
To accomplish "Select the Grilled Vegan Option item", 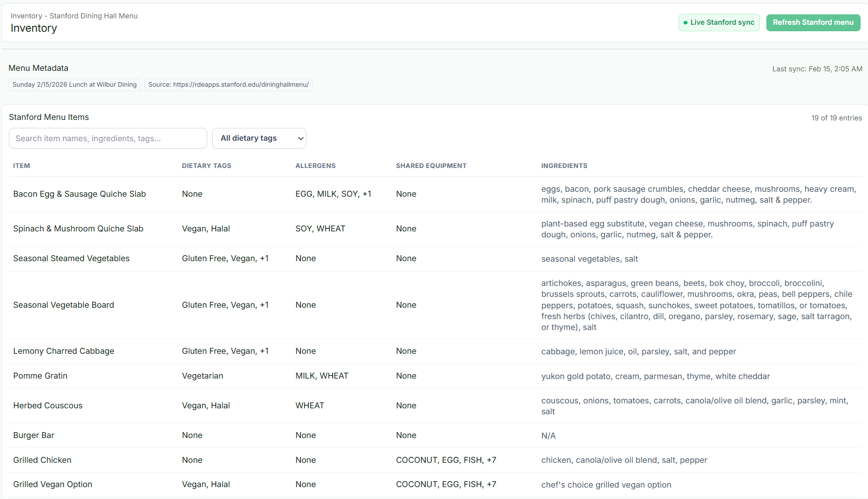I will tap(53, 484).
